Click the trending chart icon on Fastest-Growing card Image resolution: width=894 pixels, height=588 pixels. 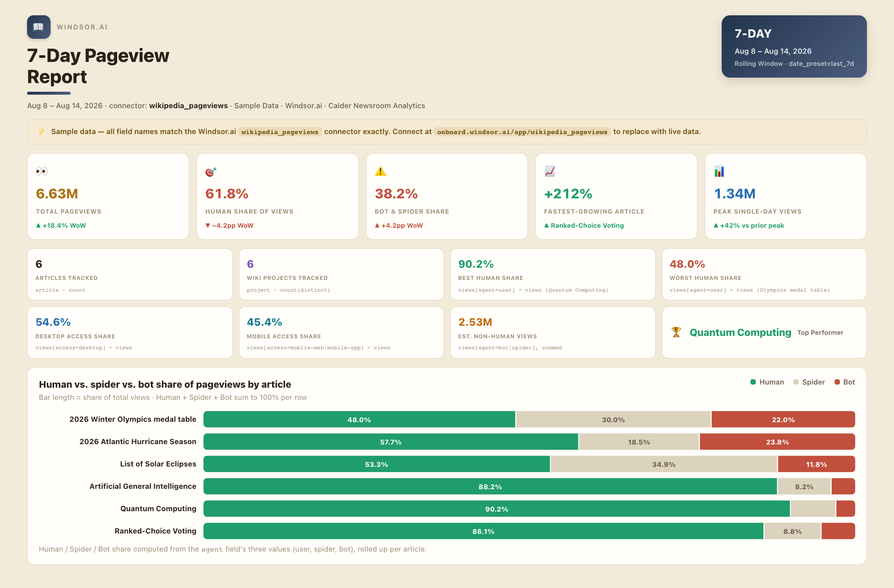(x=550, y=171)
